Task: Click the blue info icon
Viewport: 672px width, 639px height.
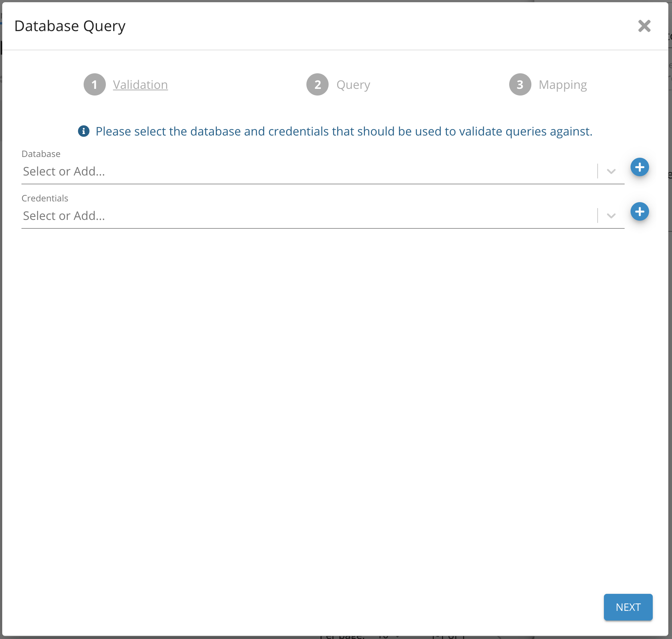Action: [x=84, y=131]
